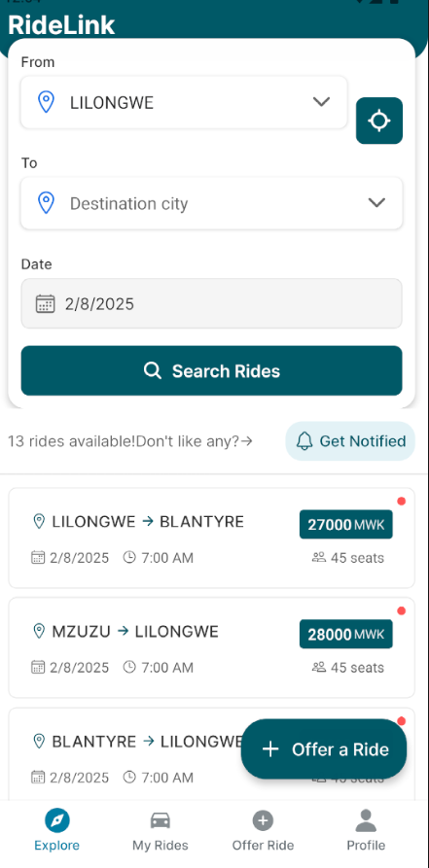Click the 27000 MWK price badge
This screenshot has height=868, width=429.
pyautogui.click(x=346, y=524)
